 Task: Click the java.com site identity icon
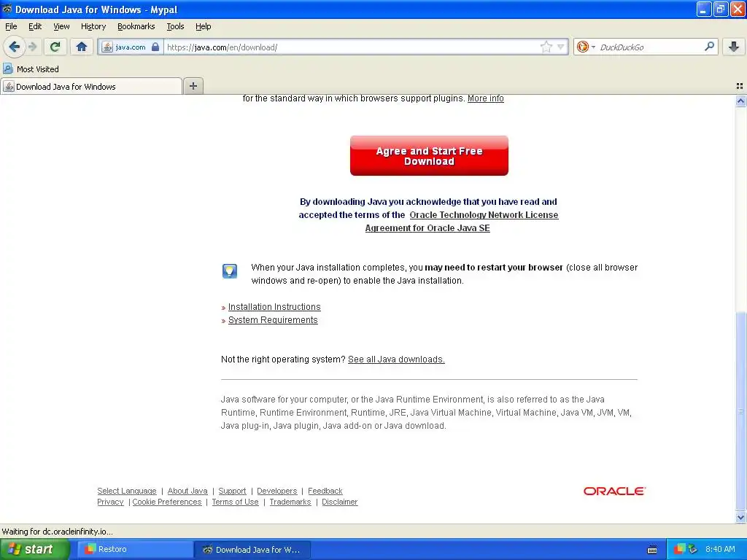pos(108,47)
